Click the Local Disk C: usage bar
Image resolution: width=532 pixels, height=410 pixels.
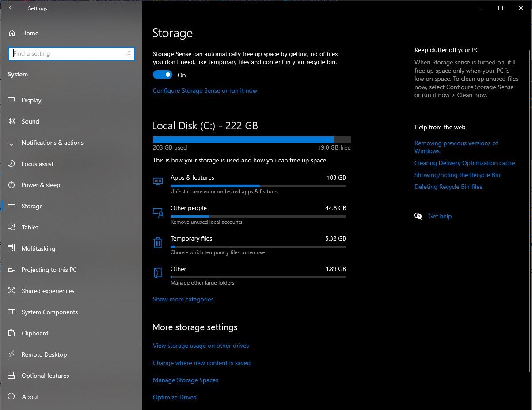251,139
